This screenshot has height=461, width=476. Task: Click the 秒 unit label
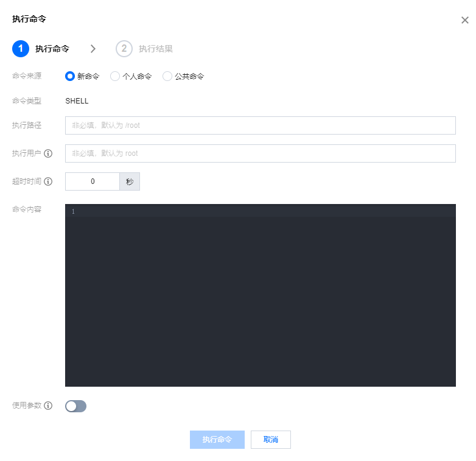point(130,181)
